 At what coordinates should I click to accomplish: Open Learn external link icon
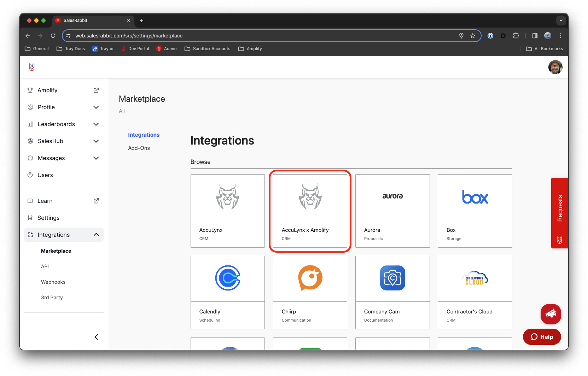[96, 201]
